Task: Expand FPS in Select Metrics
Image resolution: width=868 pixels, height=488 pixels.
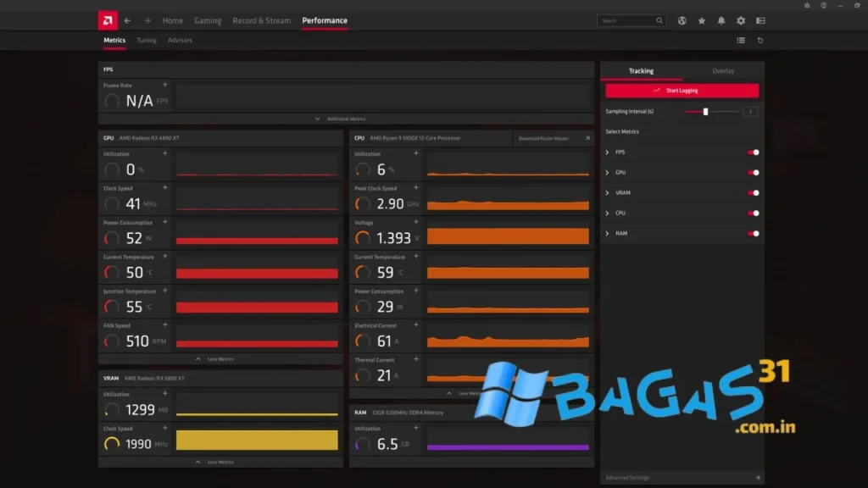Action: 607,152
